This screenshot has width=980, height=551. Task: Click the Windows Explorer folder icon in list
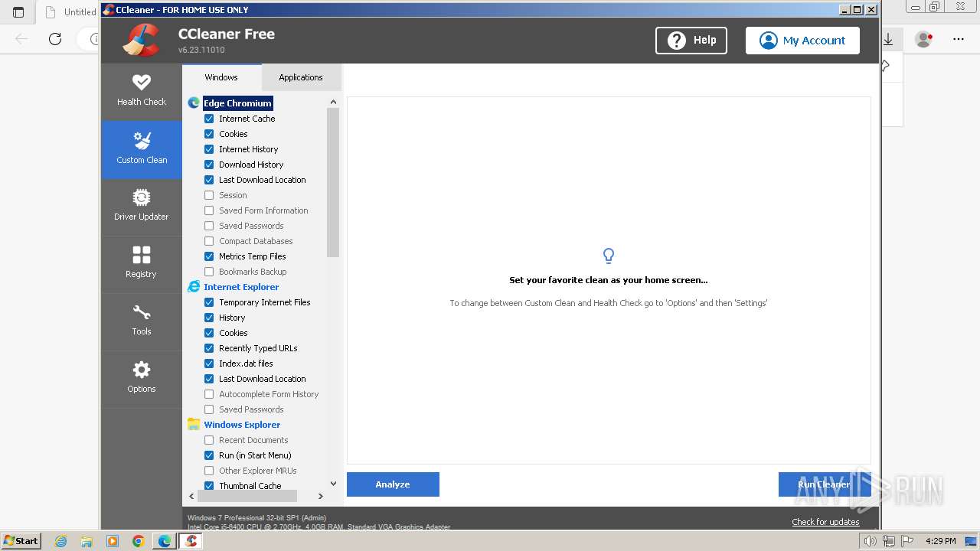click(x=194, y=424)
